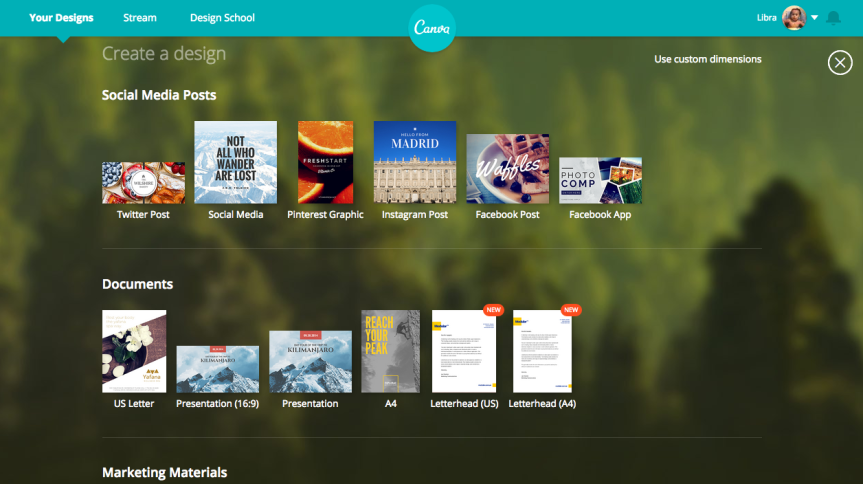Choose the Letterhead (US) thumbnail
The image size is (863, 484).
coord(464,351)
